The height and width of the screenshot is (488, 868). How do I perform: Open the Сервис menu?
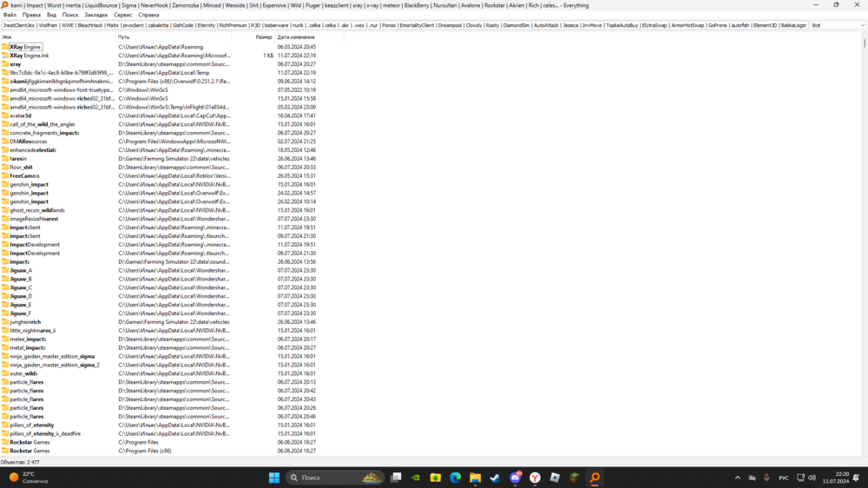coord(123,15)
